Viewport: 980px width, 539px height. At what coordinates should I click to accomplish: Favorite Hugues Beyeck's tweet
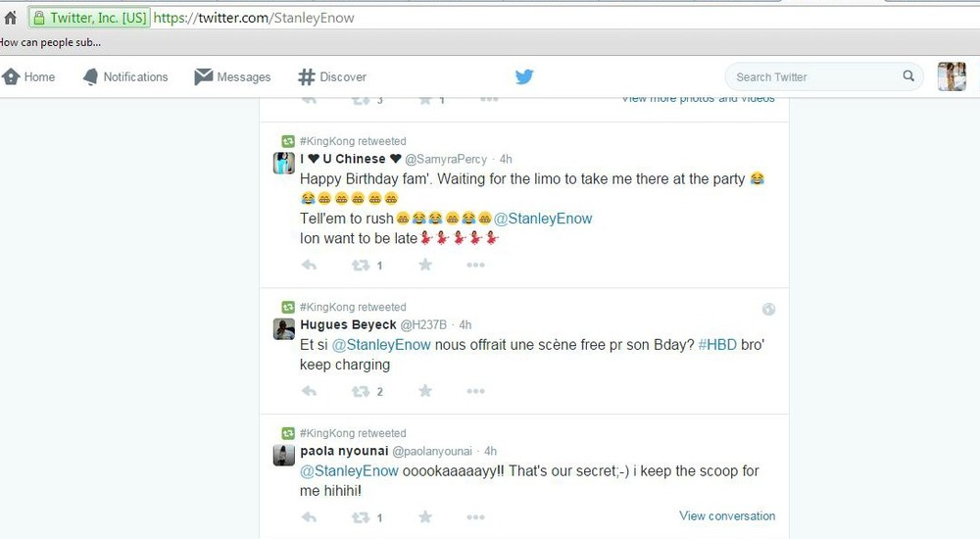click(x=425, y=391)
